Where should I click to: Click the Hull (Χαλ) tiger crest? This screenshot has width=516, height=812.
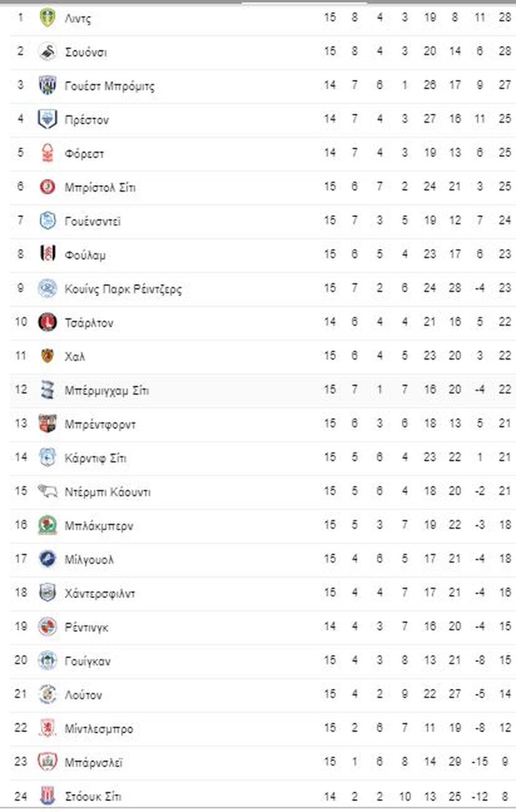click(x=47, y=356)
